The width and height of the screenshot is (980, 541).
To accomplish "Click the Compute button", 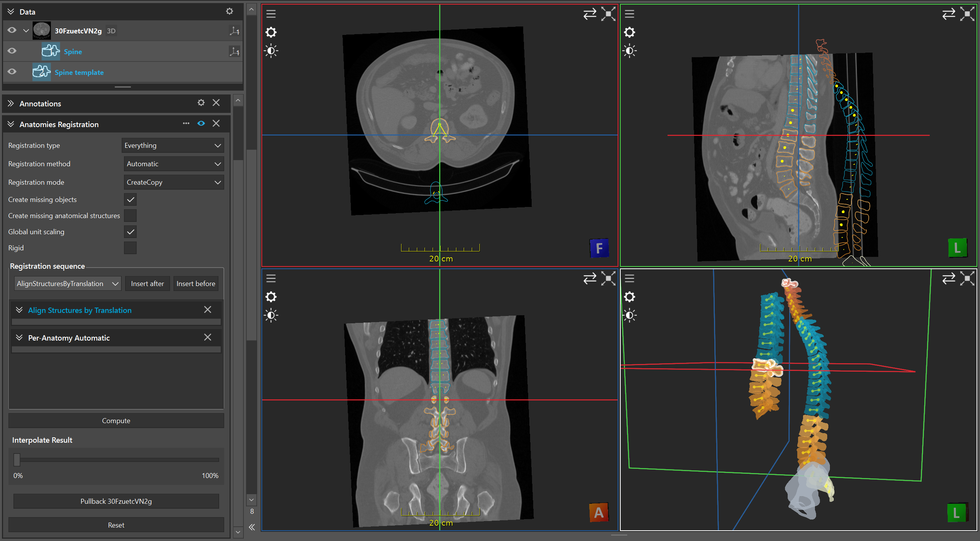I will [x=116, y=420].
